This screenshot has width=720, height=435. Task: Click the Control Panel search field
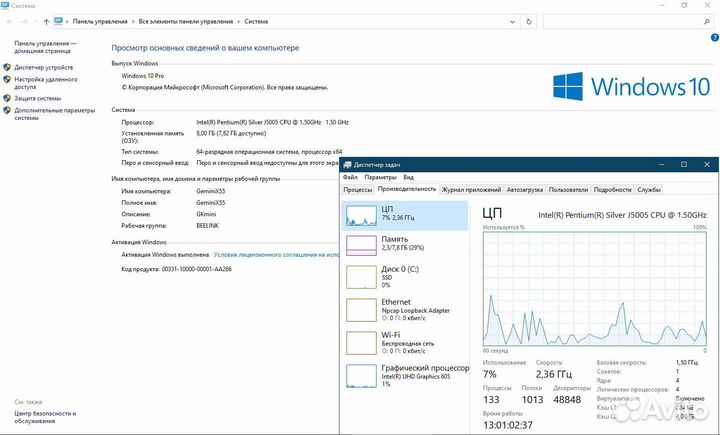click(625, 20)
